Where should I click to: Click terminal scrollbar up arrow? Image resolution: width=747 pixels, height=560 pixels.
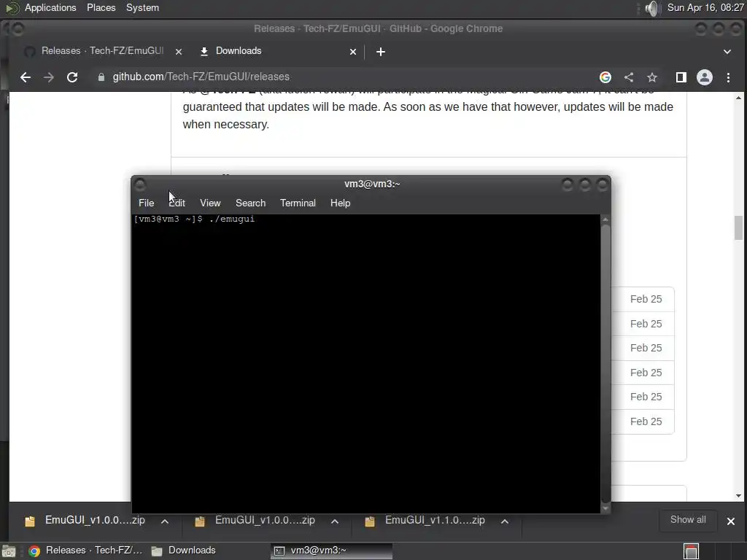coord(605,219)
